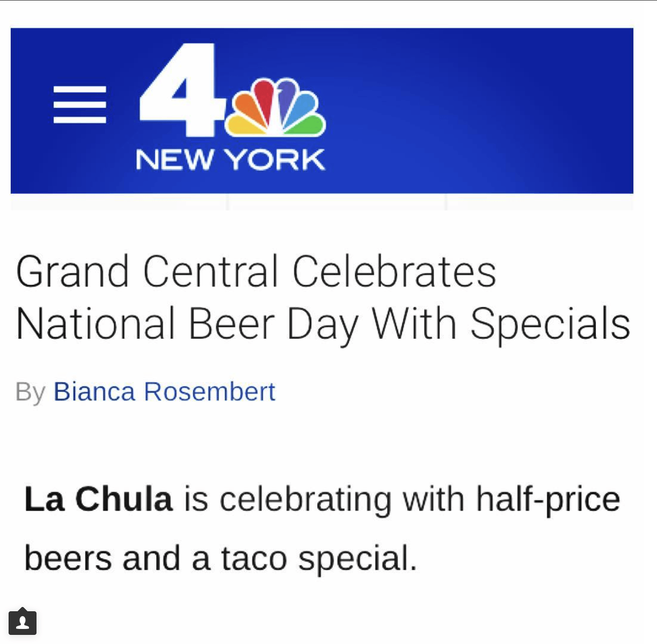
Task: Click the 'By' byline label
Action: 30,392
